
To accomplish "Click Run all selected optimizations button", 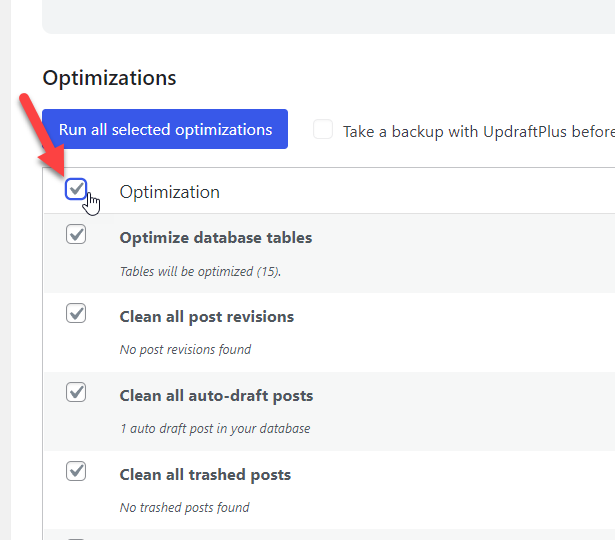I will (165, 129).
